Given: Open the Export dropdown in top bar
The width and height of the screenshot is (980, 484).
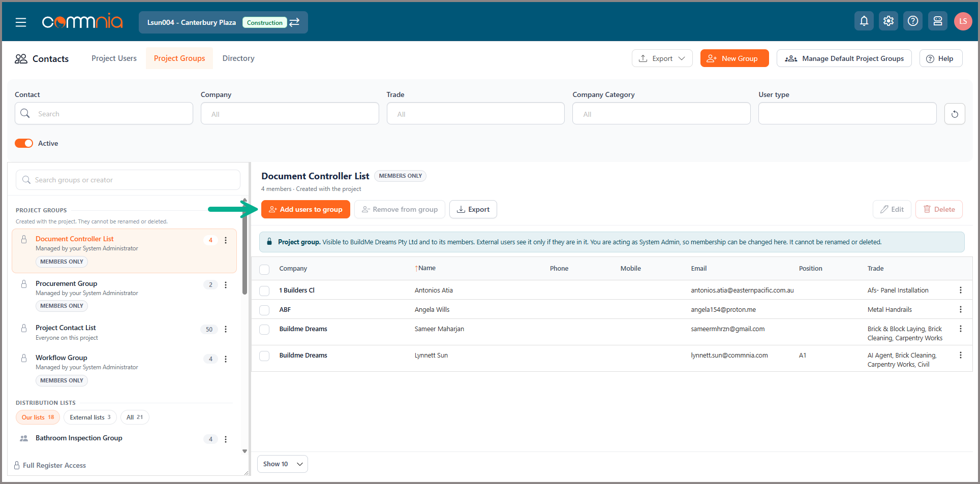Looking at the screenshot, I should pos(662,58).
